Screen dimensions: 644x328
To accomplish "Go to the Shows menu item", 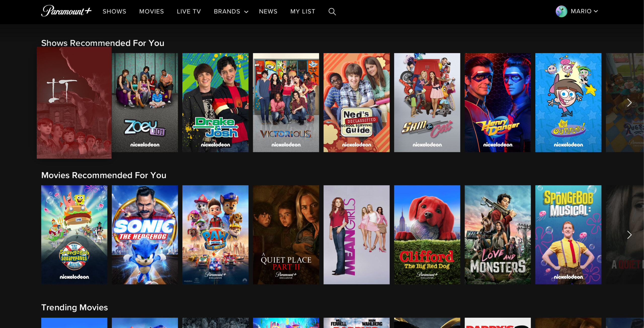I will 114,12.
